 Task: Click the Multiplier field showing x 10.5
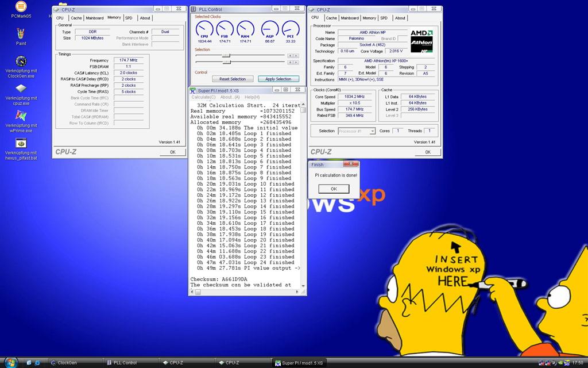pyautogui.click(x=354, y=103)
